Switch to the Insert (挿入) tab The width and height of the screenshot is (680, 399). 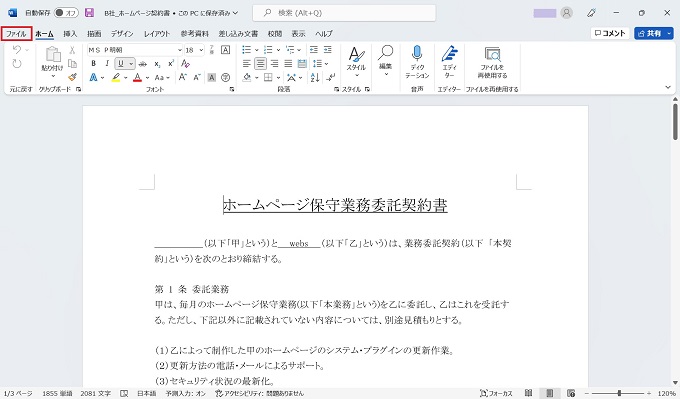70,33
